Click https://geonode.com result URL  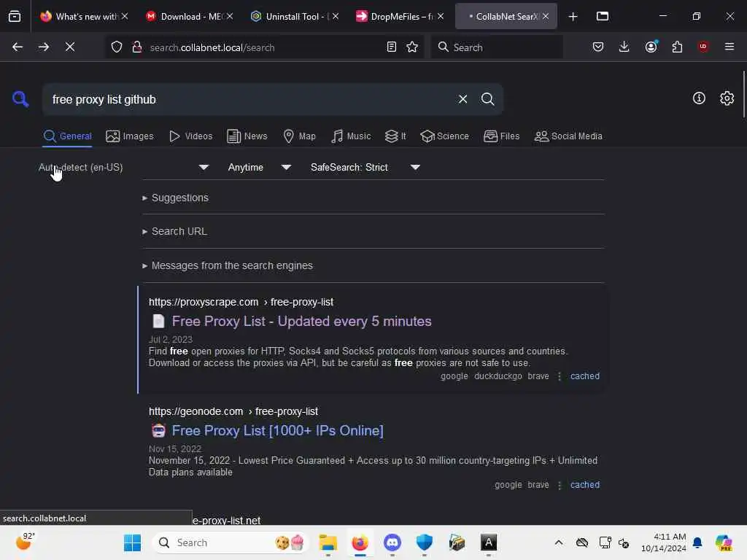(233, 411)
